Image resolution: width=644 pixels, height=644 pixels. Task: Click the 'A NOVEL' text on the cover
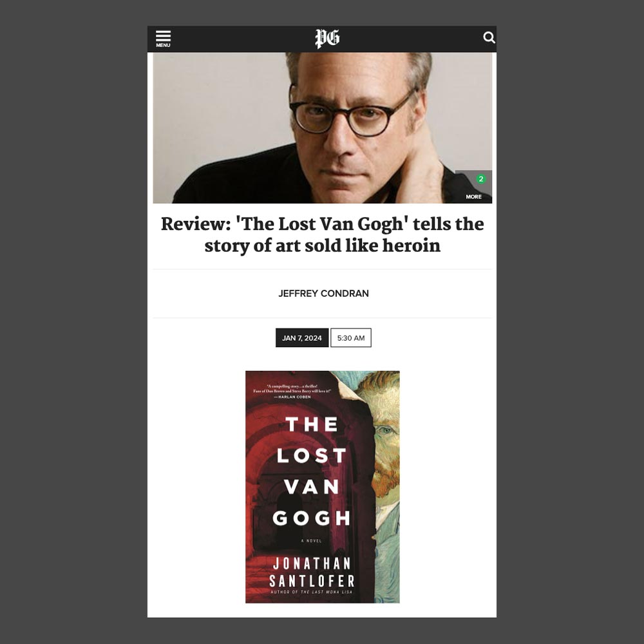311,540
